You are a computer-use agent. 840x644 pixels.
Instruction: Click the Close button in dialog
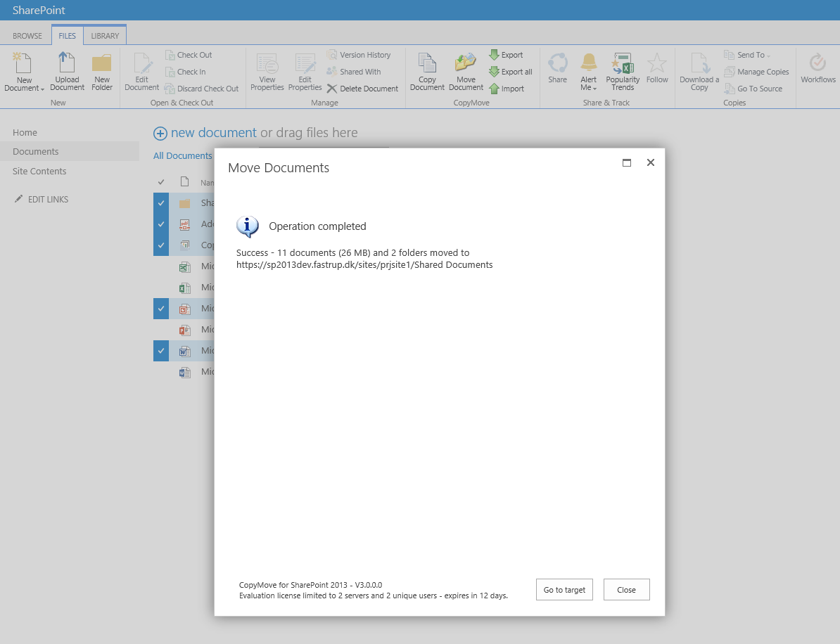[x=626, y=589]
